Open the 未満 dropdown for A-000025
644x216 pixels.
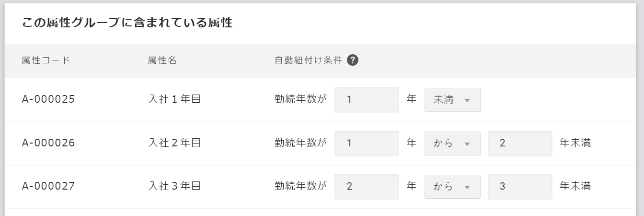click(x=452, y=100)
